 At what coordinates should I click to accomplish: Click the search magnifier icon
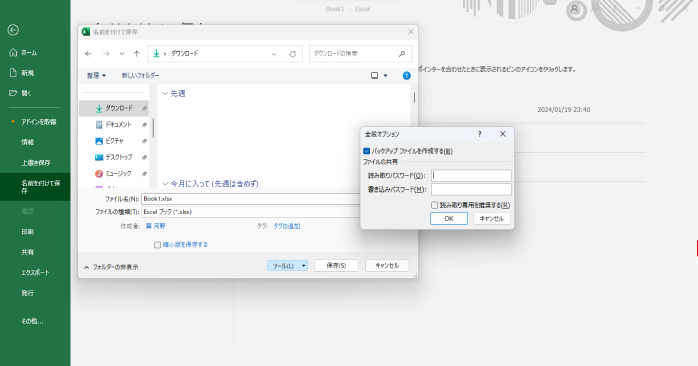coord(402,53)
